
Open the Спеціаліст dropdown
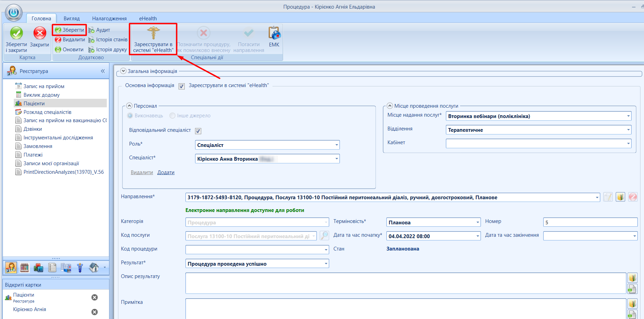coord(336,159)
